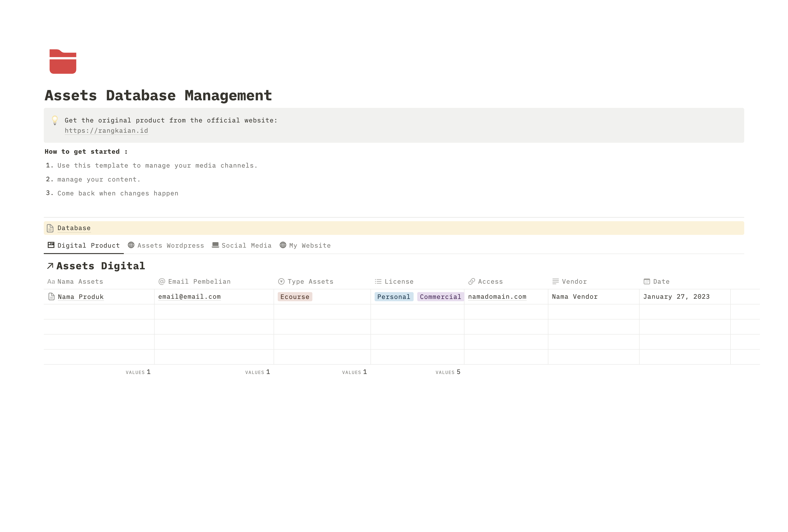Open the rangkaian.id website link
This screenshot has height=532, width=788.
click(x=106, y=131)
